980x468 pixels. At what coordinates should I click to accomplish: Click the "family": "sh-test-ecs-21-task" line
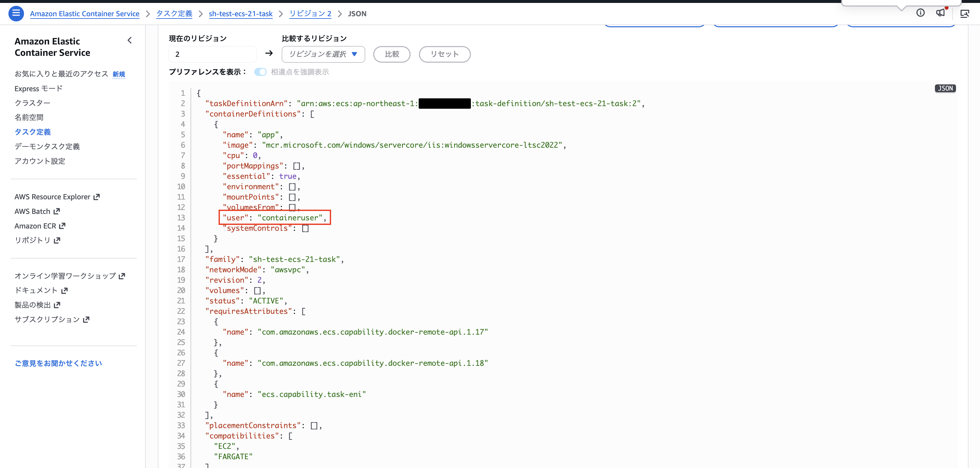275,259
